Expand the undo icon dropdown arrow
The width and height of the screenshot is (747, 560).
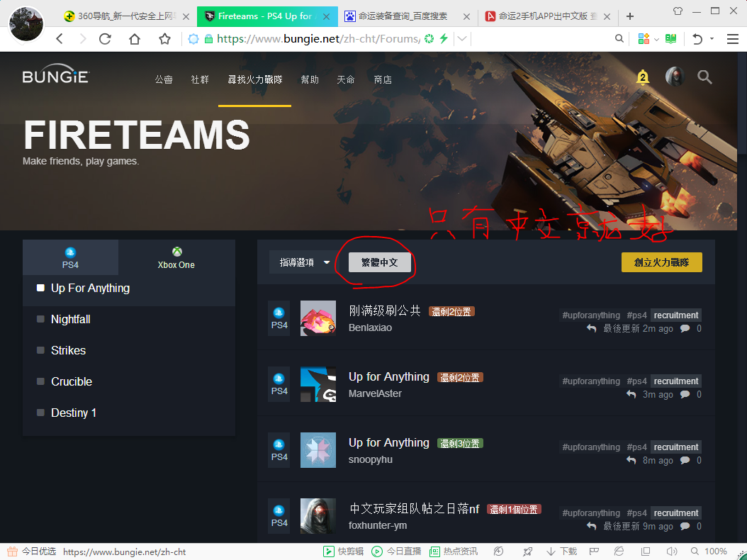click(x=712, y=38)
